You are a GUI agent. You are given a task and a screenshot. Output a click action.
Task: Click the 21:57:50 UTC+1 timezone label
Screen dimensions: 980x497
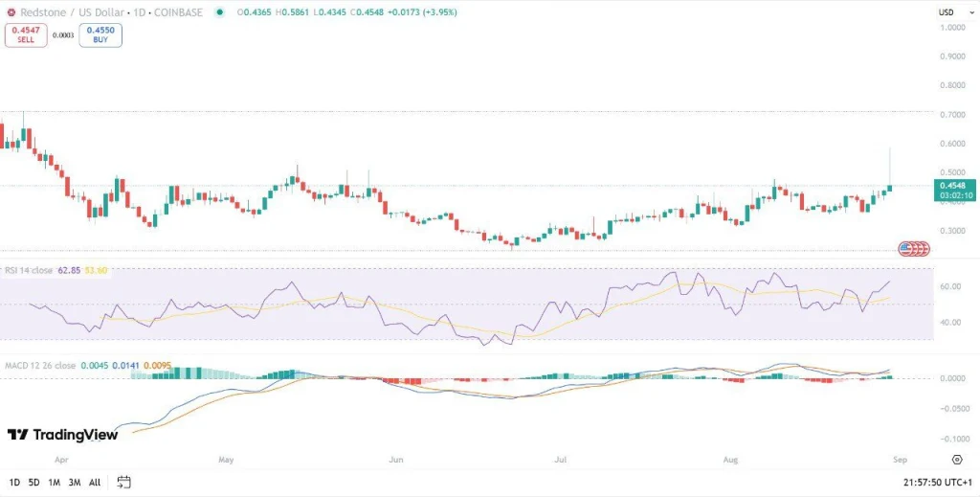click(938, 482)
